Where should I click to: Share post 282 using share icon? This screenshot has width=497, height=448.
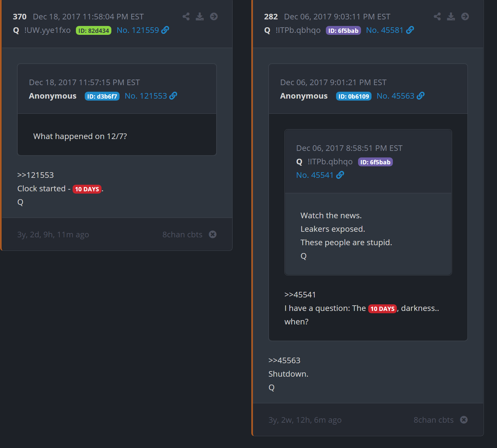tap(437, 16)
